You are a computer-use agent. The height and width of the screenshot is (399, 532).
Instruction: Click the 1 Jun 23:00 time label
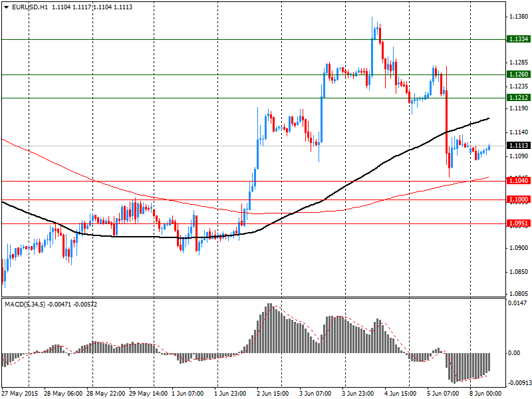230,394
